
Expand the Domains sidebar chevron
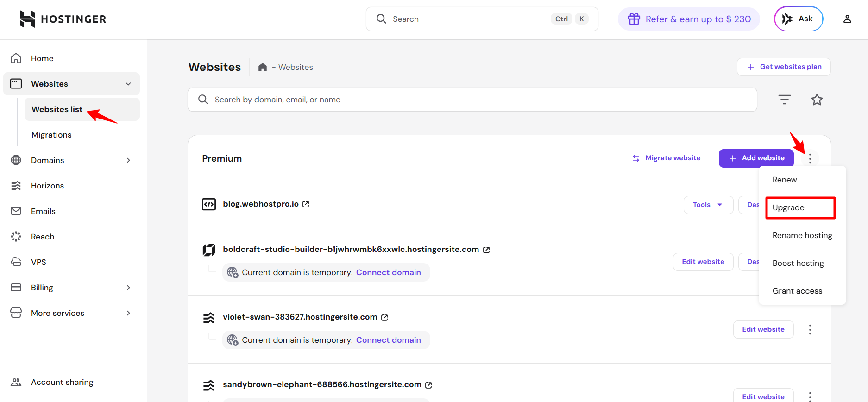click(128, 160)
